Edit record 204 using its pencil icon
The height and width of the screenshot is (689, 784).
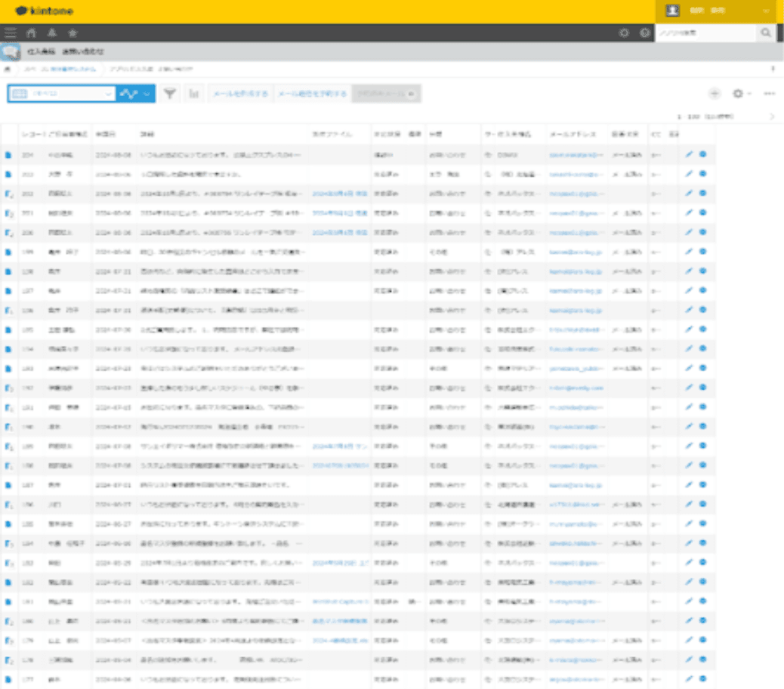[688, 154]
